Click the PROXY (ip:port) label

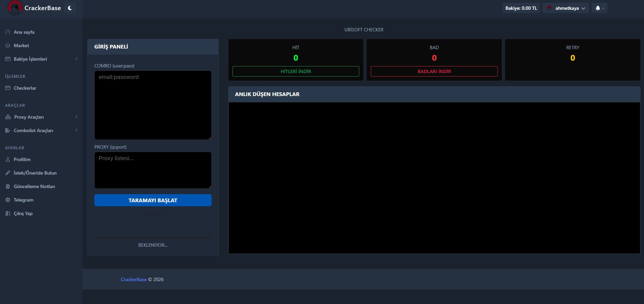click(111, 147)
